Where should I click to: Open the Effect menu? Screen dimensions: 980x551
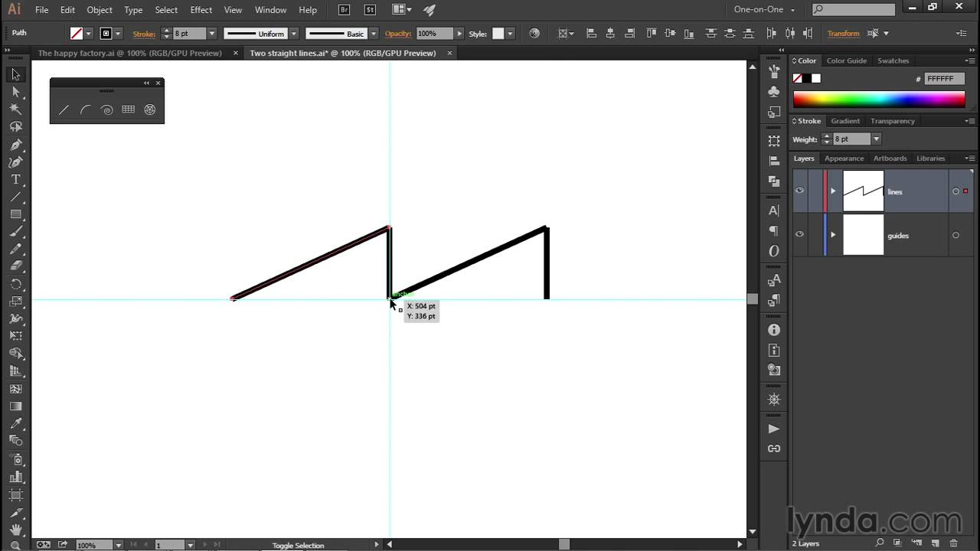tap(201, 10)
